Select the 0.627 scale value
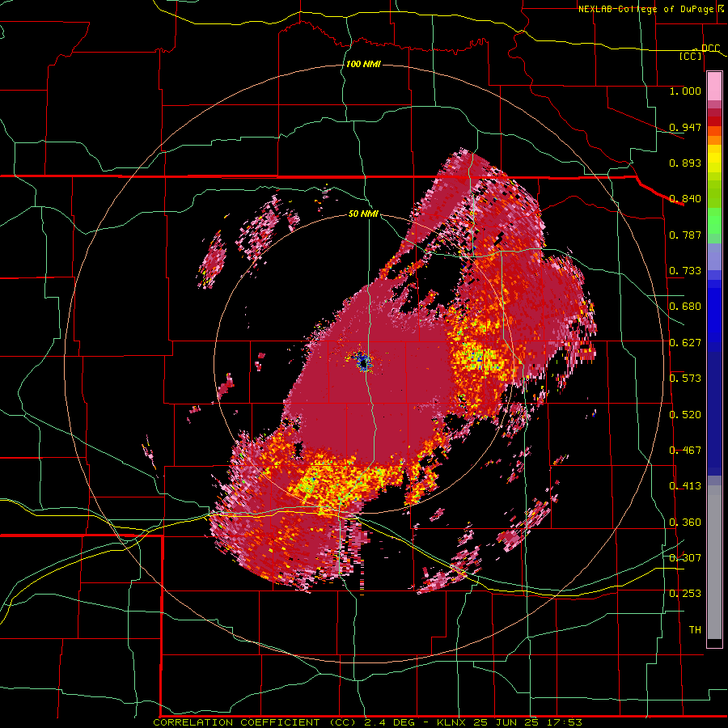This screenshot has width=728, height=728. point(685,343)
